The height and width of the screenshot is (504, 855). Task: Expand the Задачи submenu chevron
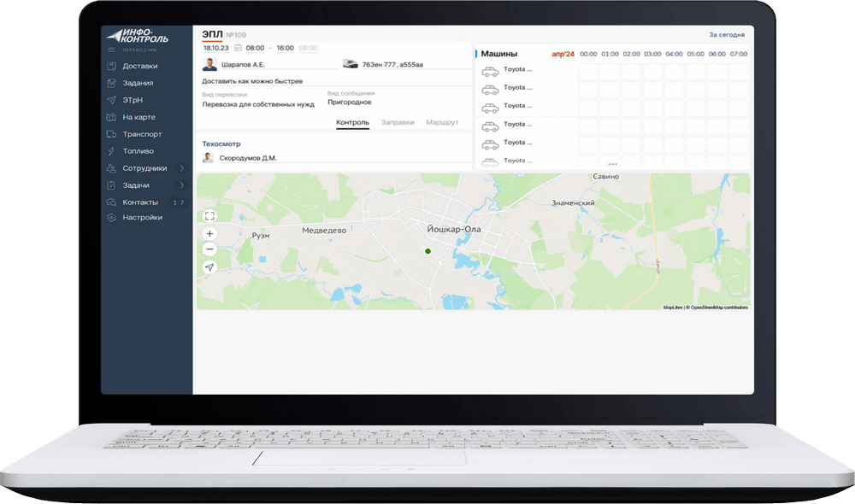[x=182, y=185]
